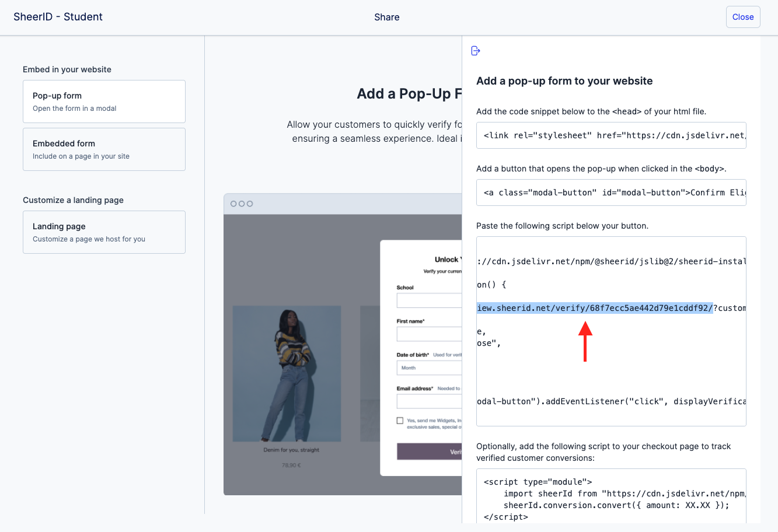
Task: Click the jsdelivr CDN line in script box
Action: point(610,261)
